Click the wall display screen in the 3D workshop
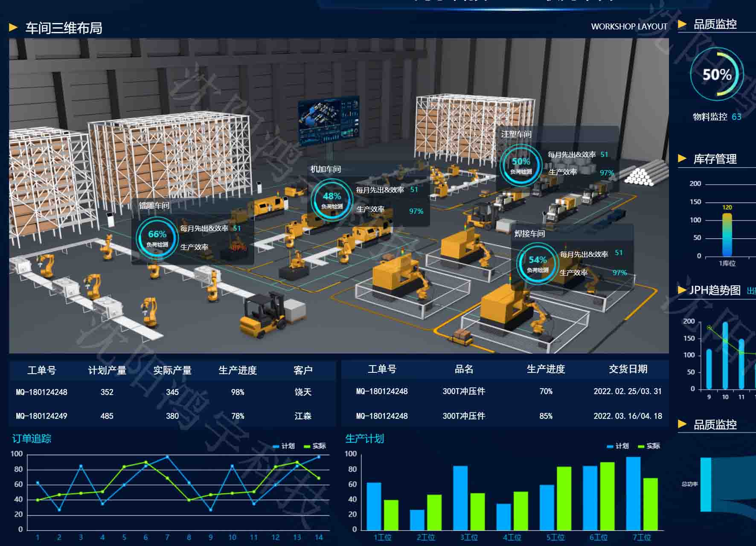 point(329,121)
